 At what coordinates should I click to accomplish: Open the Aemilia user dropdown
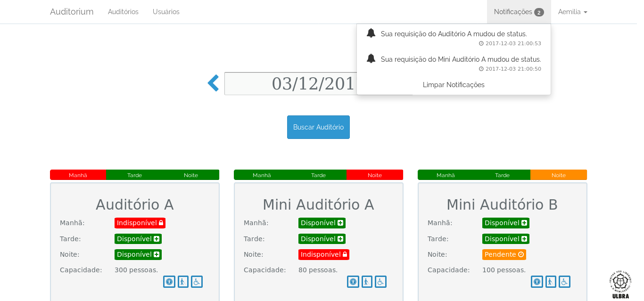click(x=572, y=12)
